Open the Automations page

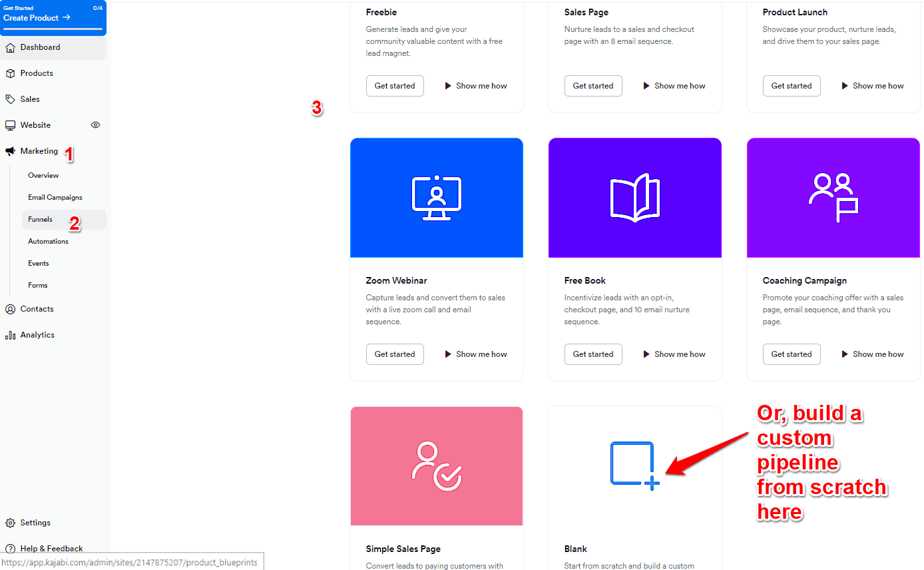click(x=48, y=241)
